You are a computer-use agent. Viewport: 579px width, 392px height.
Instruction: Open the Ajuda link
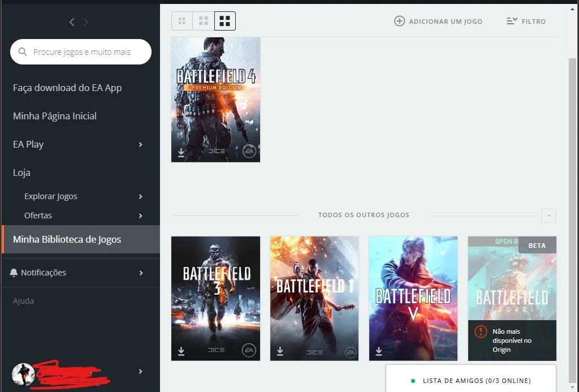click(x=23, y=301)
